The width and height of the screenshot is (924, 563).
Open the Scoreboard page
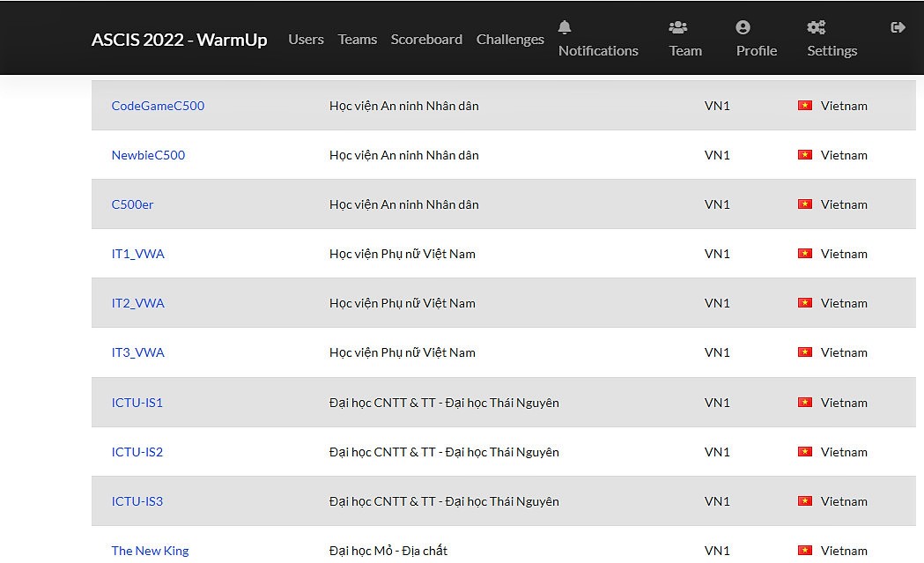point(426,40)
